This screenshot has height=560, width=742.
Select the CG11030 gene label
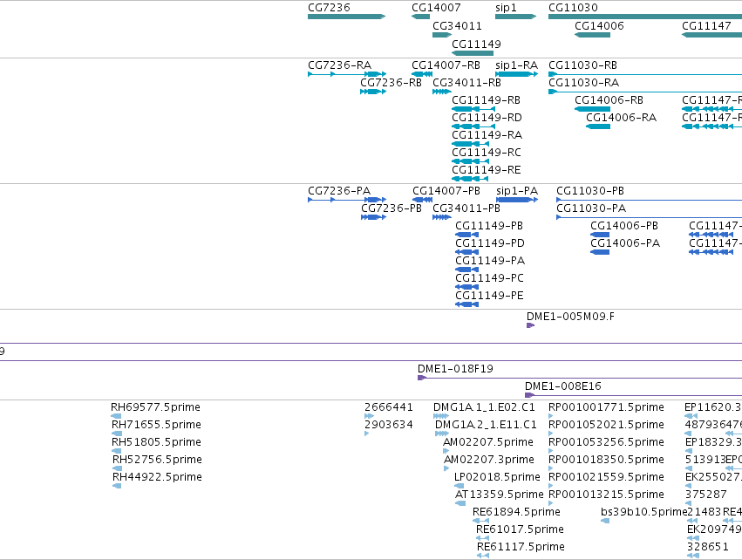573,8
